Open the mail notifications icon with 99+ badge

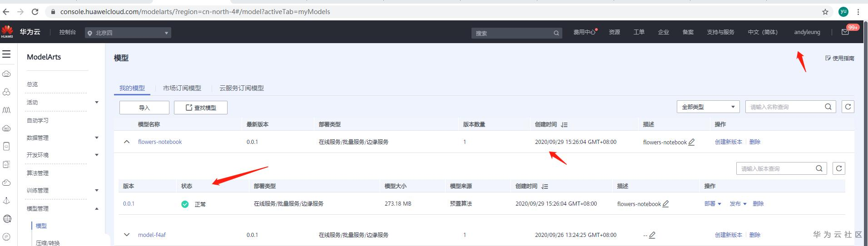click(x=845, y=32)
